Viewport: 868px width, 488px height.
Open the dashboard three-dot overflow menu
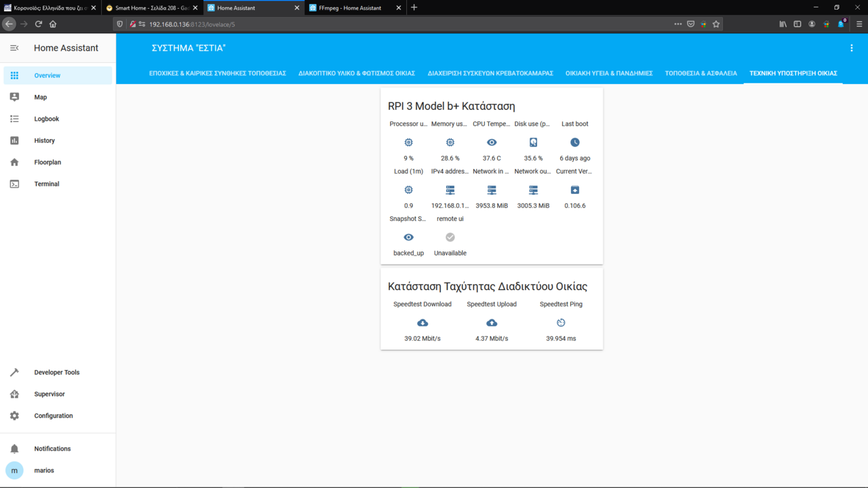coord(852,48)
